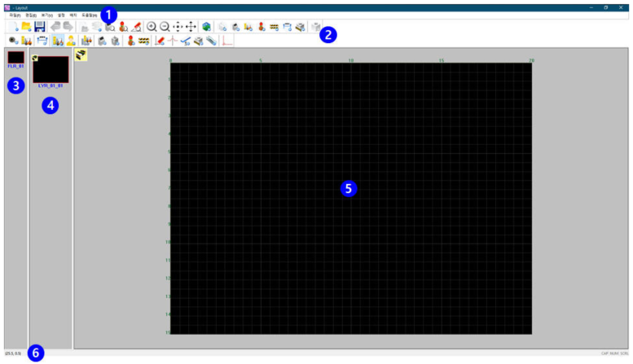Image resolution: width=633 pixels, height=364 pixels.
Task: Click the printer icon in second toolbar
Action: (42, 41)
